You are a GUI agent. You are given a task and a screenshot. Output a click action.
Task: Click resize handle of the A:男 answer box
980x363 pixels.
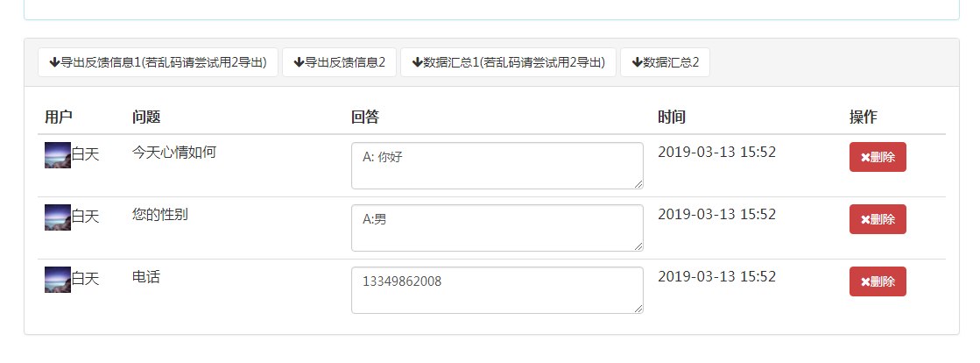coord(638,246)
